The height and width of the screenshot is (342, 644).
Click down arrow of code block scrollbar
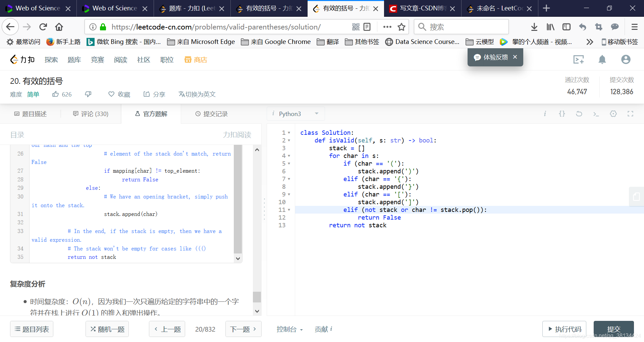click(238, 259)
